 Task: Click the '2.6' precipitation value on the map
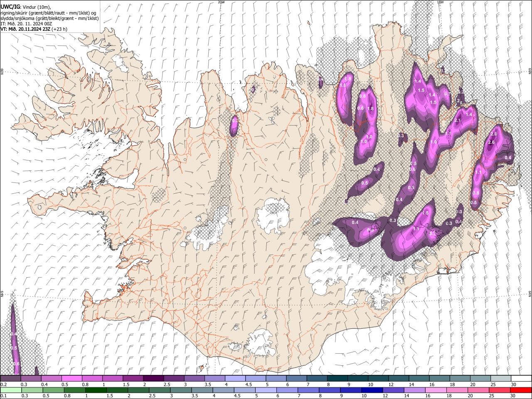[491, 143]
